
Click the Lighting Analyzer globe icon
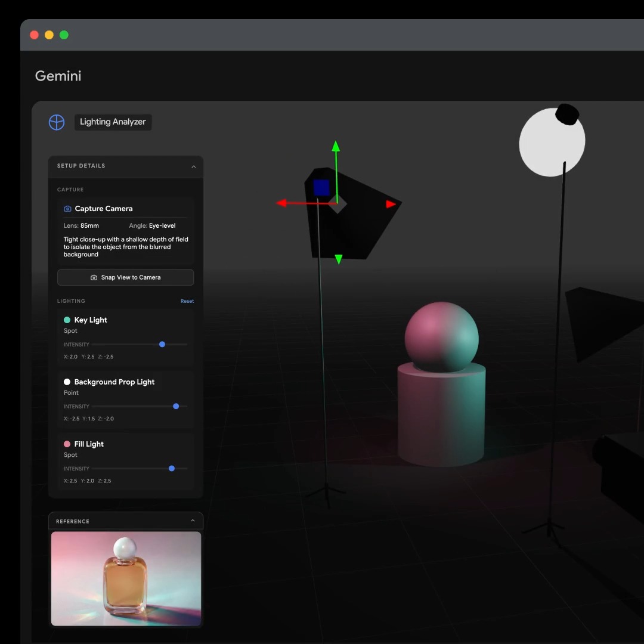point(57,122)
